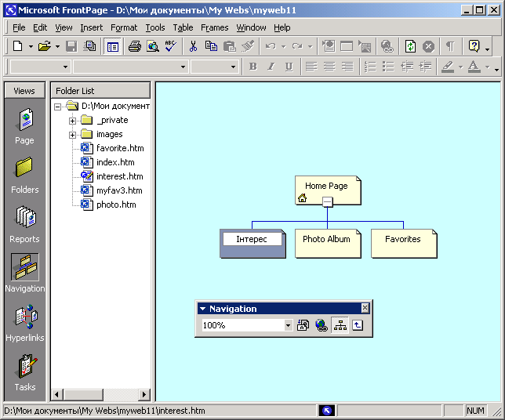Toggle Center alignment
Viewport: 505px width, 420px height.
(x=329, y=67)
